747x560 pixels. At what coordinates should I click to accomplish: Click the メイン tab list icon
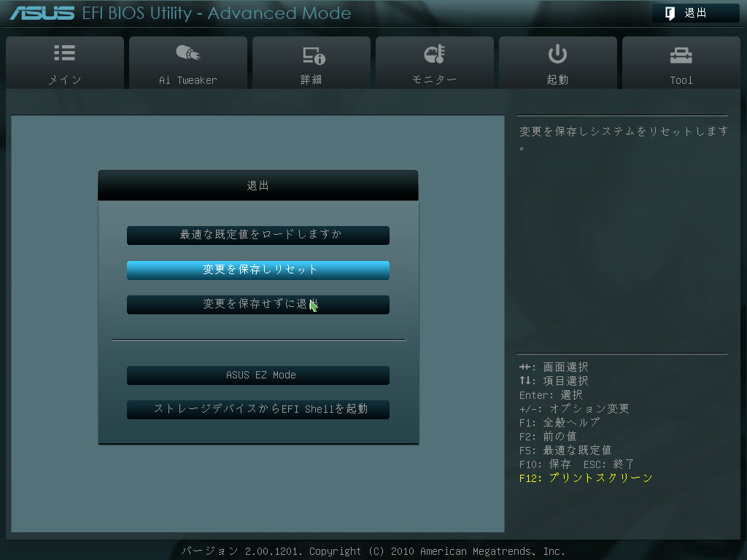click(x=65, y=52)
